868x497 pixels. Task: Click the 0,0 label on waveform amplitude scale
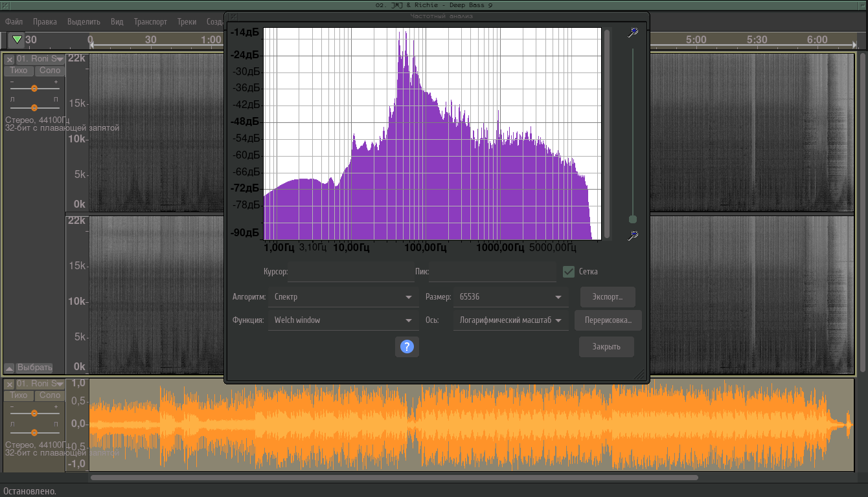coord(78,424)
